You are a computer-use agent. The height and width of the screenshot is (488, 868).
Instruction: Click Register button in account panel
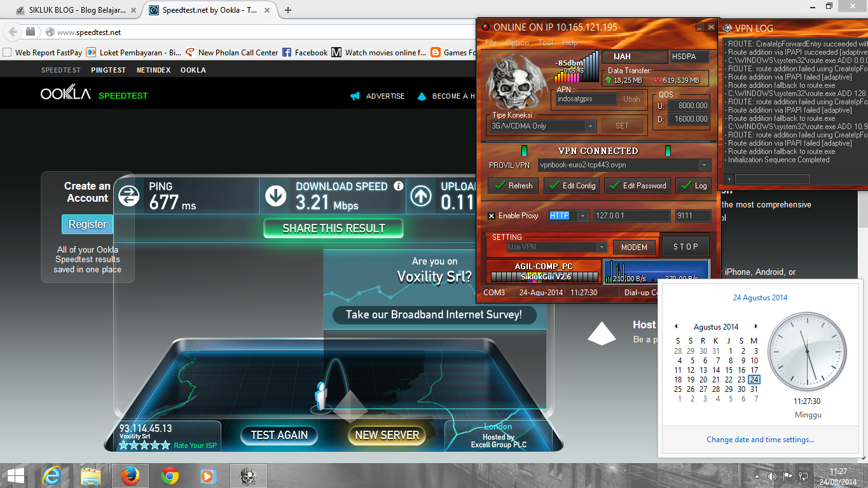pos(88,224)
